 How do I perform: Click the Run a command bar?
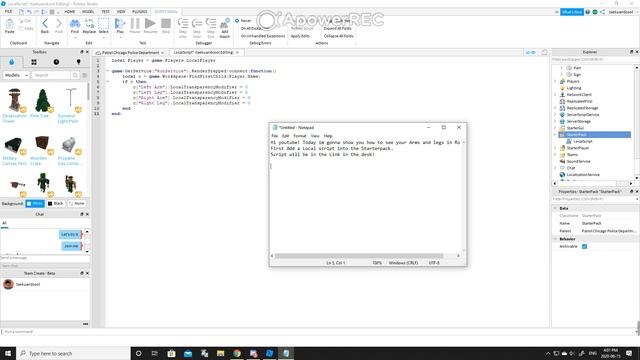(318, 332)
